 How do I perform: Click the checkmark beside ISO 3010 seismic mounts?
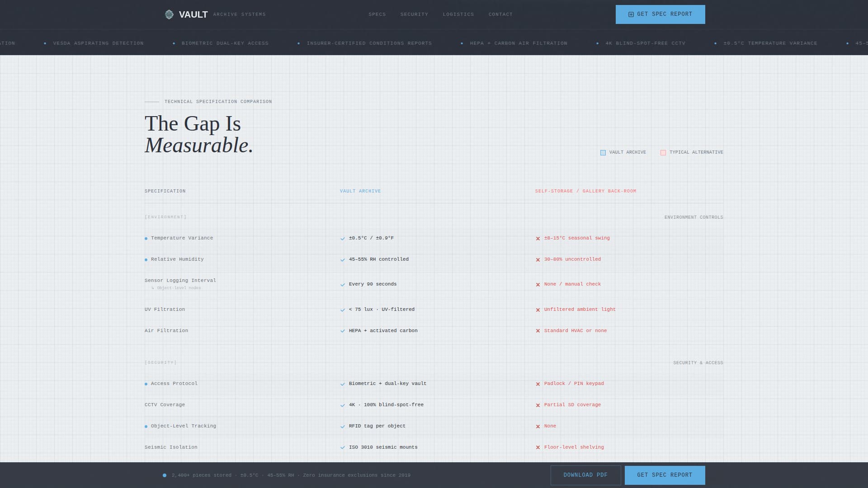343,448
